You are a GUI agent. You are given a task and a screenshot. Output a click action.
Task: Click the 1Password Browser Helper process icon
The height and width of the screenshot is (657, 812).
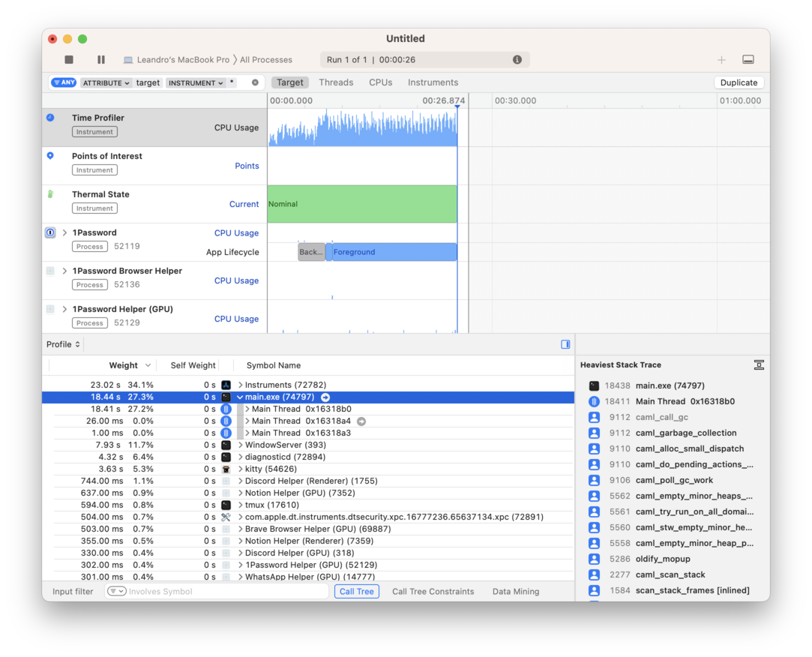tap(50, 271)
